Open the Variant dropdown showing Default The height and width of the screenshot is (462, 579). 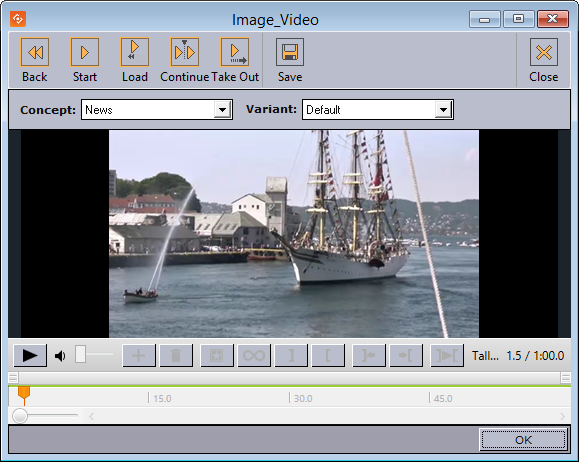pos(378,110)
